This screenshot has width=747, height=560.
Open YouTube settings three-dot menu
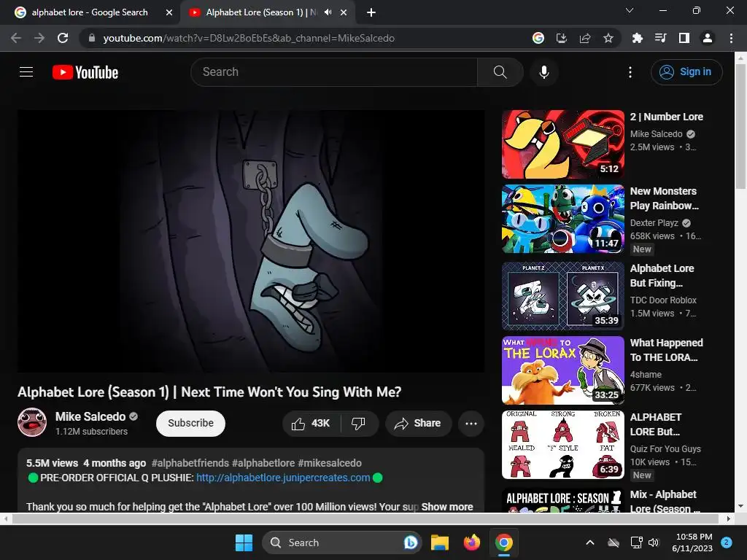click(x=630, y=72)
